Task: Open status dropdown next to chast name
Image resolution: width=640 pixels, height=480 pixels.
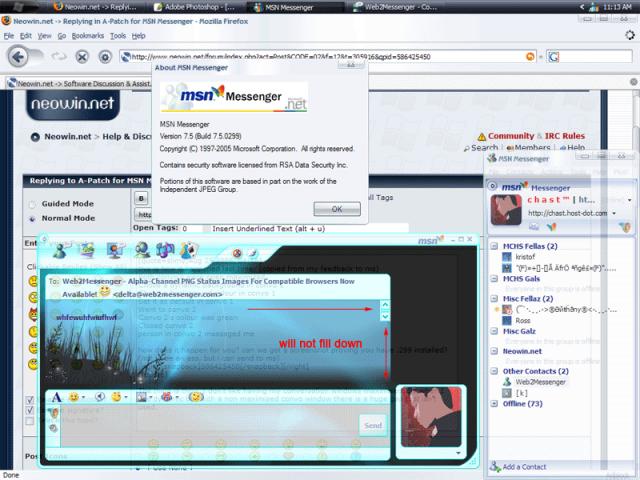Action: [629, 200]
